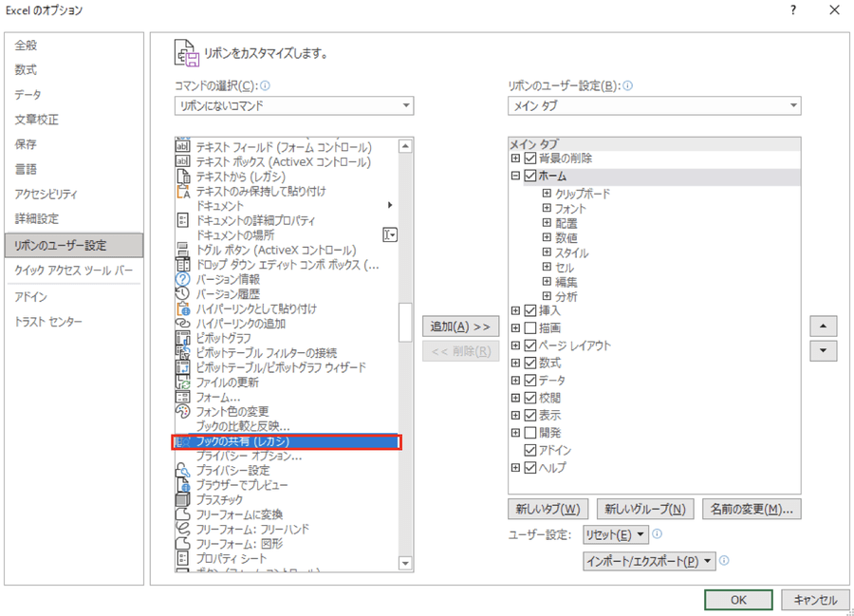Uncheck the アドイン checkbox
854x616 pixels.
pyautogui.click(x=529, y=450)
